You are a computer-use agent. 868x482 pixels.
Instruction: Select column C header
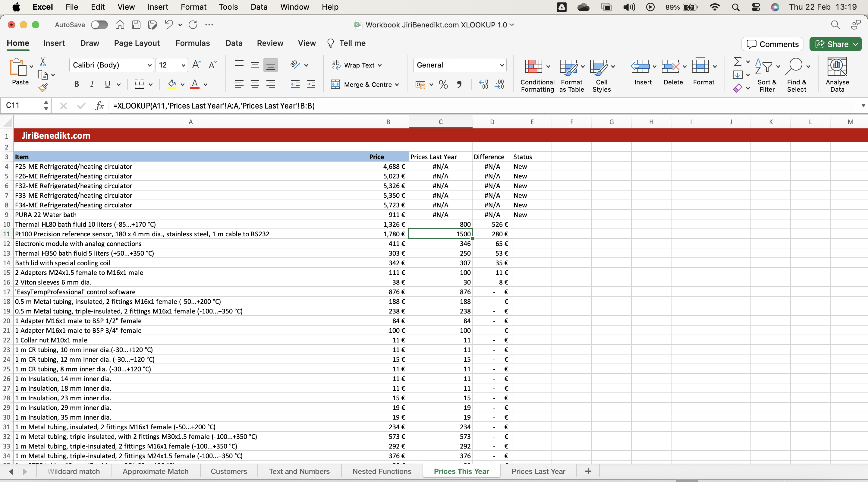(440, 122)
